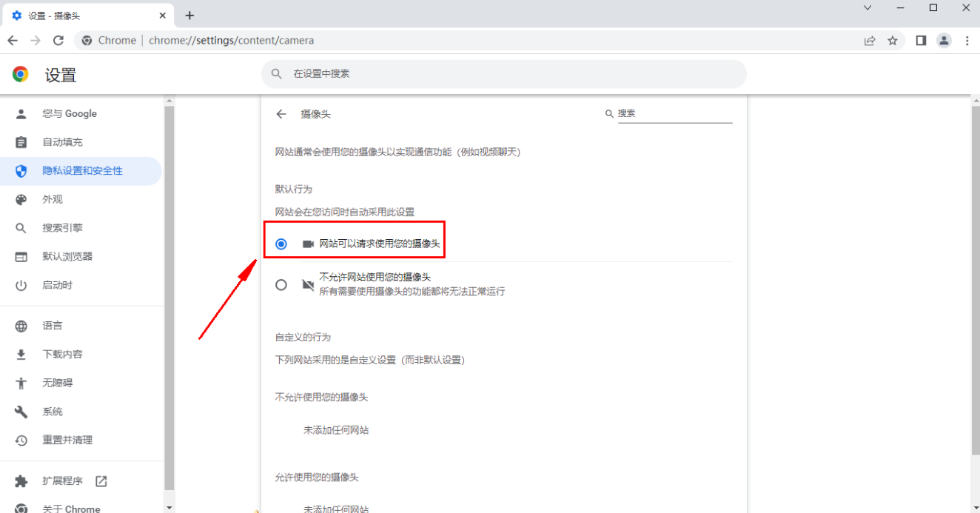Click the camera icon beside allow option
The width and height of the screenshot is (980, 513).
(308, 244)
